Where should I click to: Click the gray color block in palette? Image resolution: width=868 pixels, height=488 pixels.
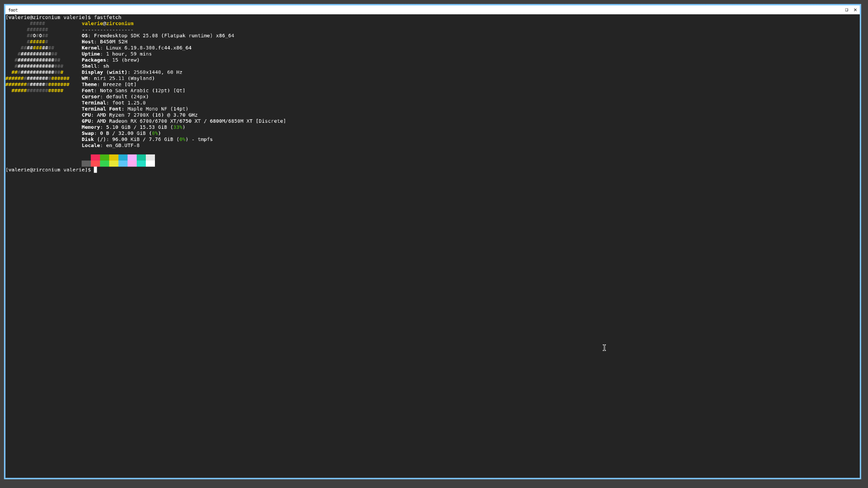click(86, 164)
